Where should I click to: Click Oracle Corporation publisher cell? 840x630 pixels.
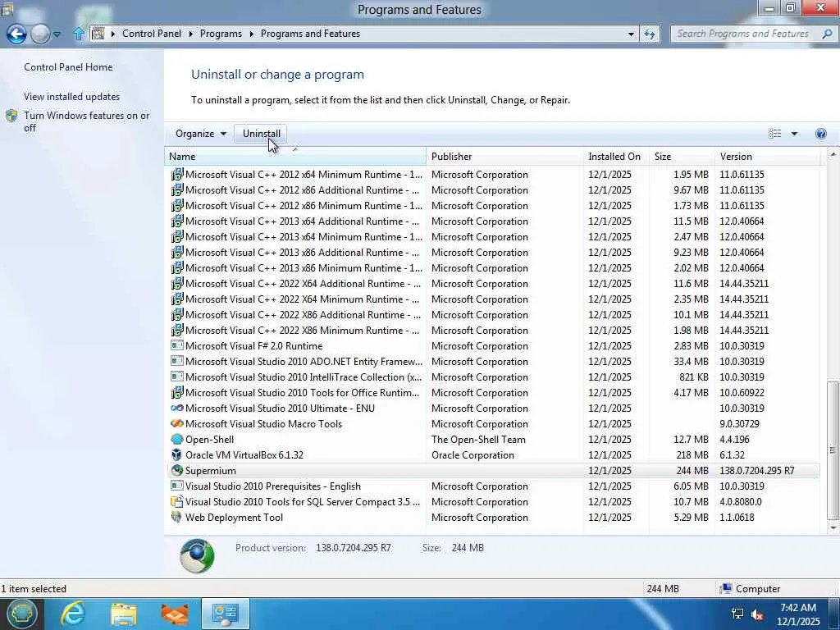click(472, 454)
